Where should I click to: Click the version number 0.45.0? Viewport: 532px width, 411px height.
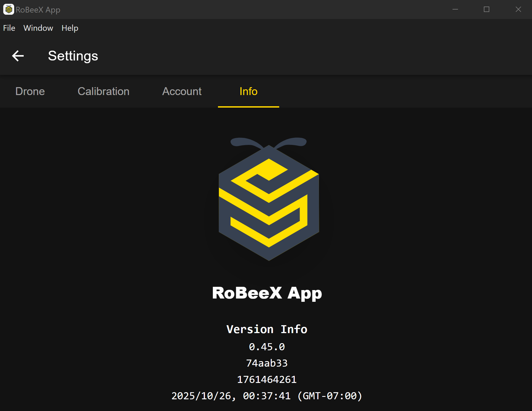267,347
